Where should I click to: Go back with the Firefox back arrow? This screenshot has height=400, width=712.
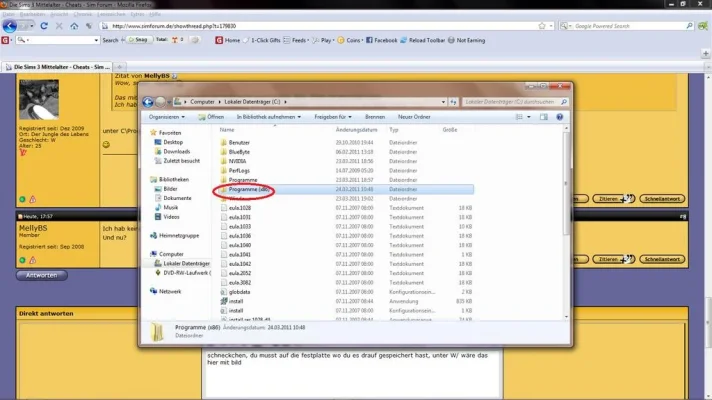click(10, 26)
